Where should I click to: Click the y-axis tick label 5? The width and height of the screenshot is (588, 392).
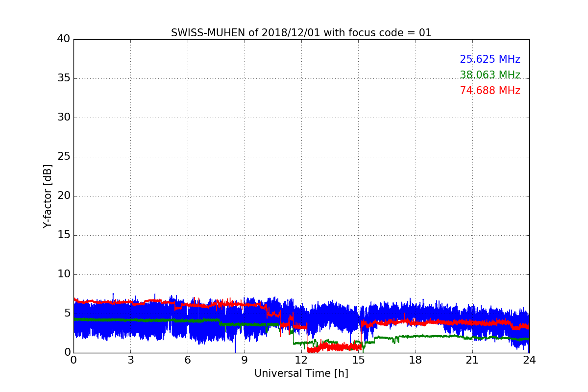pyautogui.click(x=67, y=314)
